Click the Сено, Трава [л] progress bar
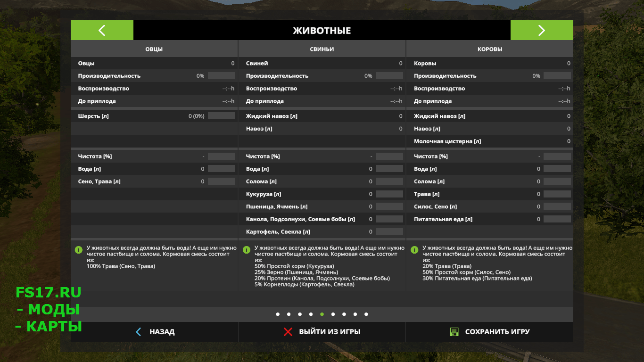This screenshot has height=362, width=644. [221, 181]
